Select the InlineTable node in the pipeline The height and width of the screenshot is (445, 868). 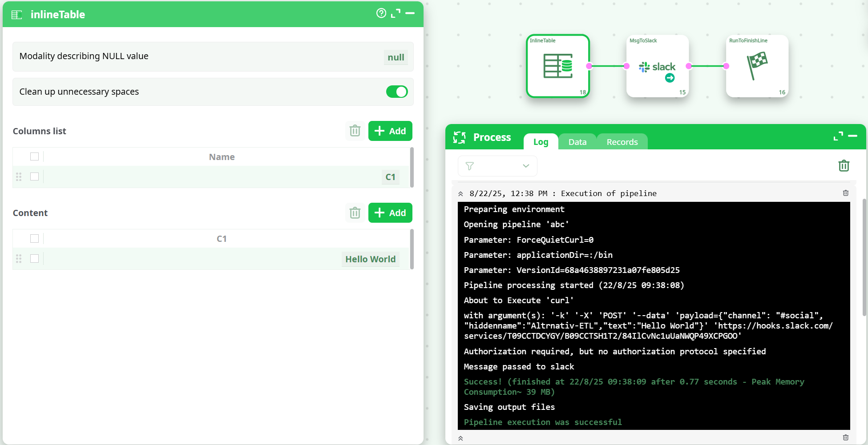(x=557, y=66)
